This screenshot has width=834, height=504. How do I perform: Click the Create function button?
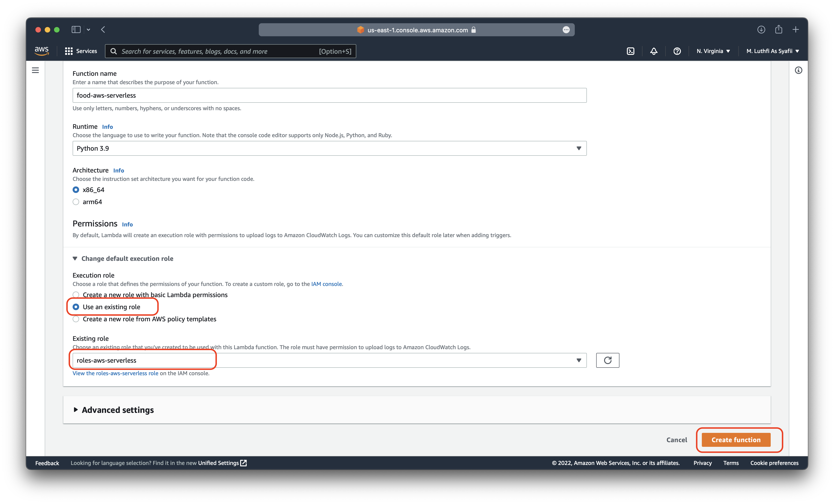click(x=736, y=440)
